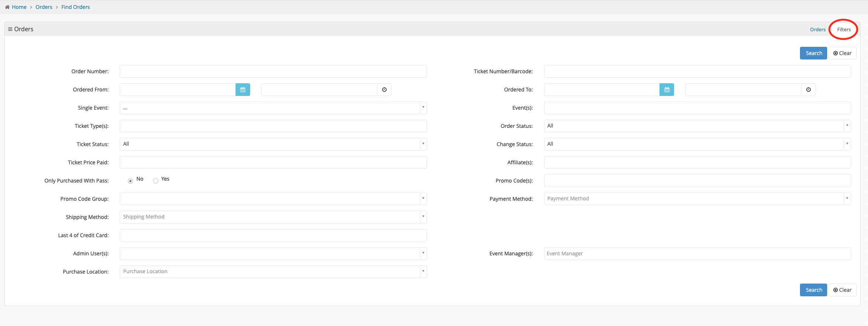Screen dimensions: 868x326
Task: Switch to the Orders tab
Action: [818, 29]
